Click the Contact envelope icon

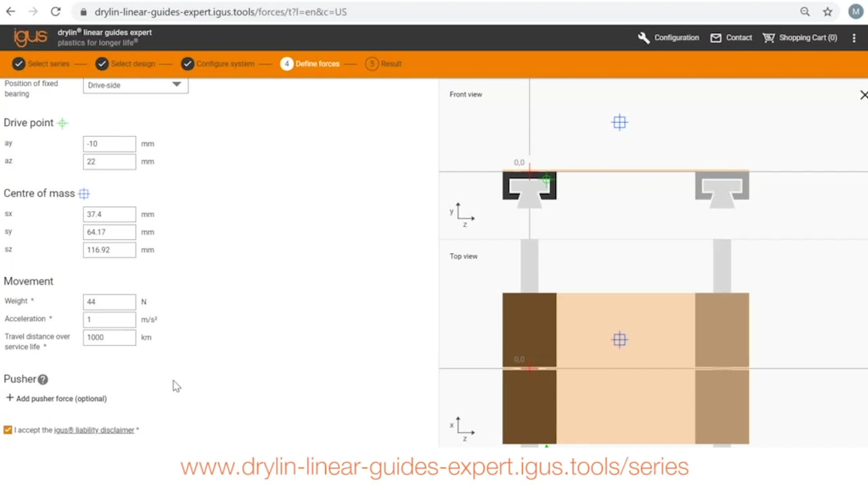point(716,38)
